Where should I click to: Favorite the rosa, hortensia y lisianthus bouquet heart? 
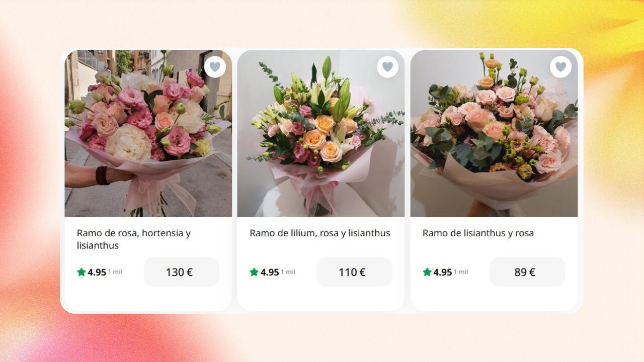pyautogui.click(x=215, y=66)
